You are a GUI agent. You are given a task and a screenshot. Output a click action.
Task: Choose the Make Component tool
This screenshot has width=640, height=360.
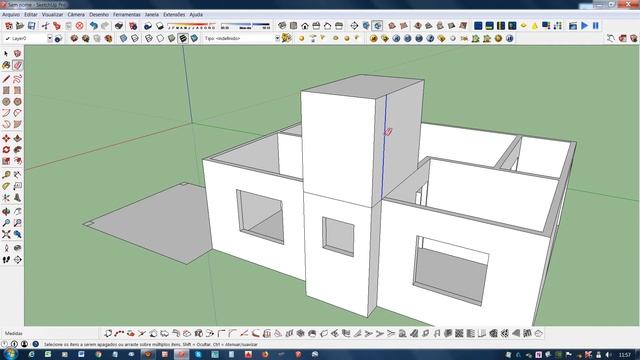pyautogui.click(x=17, y=54)
